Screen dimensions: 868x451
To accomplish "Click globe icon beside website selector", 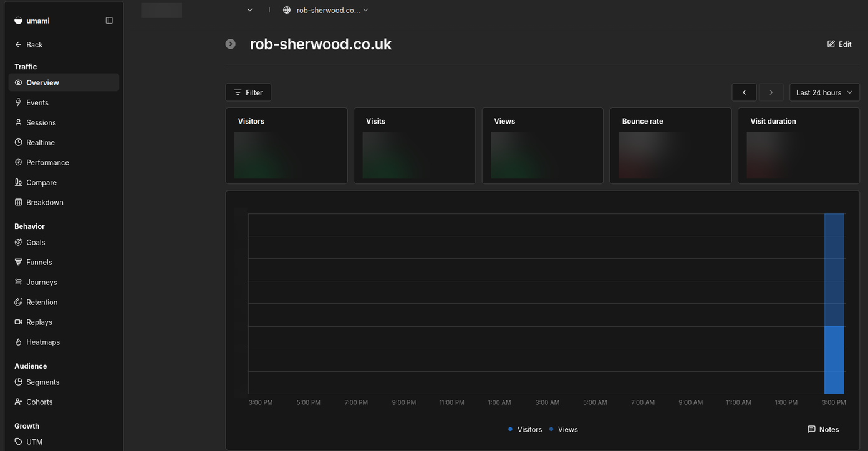I will pos(287,10).
